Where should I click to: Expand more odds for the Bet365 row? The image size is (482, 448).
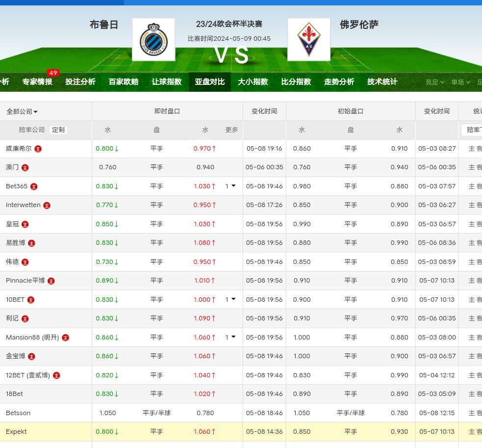click(230, 186)
